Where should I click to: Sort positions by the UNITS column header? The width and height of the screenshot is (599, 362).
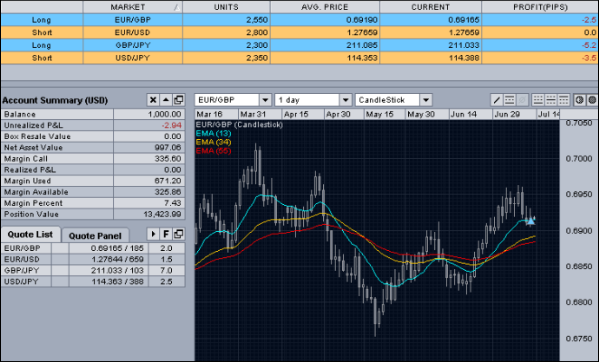226,7
